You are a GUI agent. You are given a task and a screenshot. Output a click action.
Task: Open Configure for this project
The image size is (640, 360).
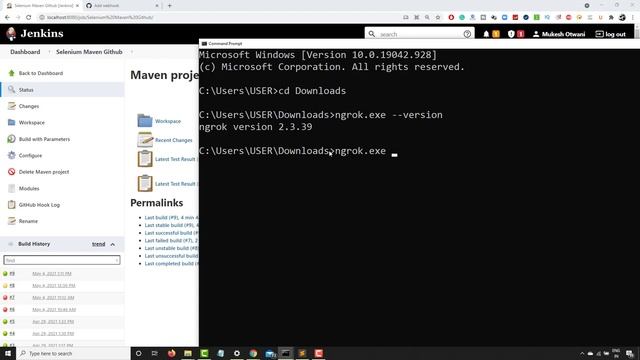(30, 156)
